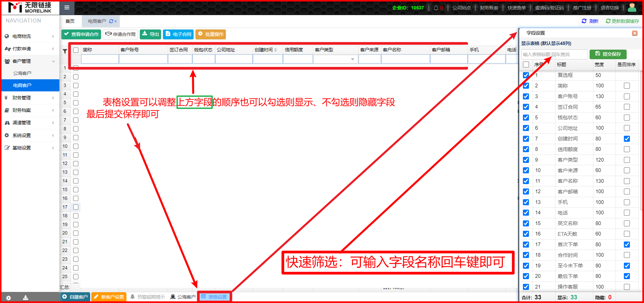The image size is (644, 303).
Task: Click the blue 刷新 refresh icon
Action: coord(584,21)
